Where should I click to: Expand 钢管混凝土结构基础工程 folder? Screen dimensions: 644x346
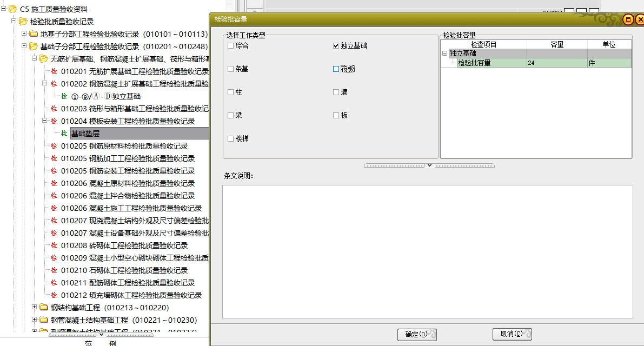[35, 320]
